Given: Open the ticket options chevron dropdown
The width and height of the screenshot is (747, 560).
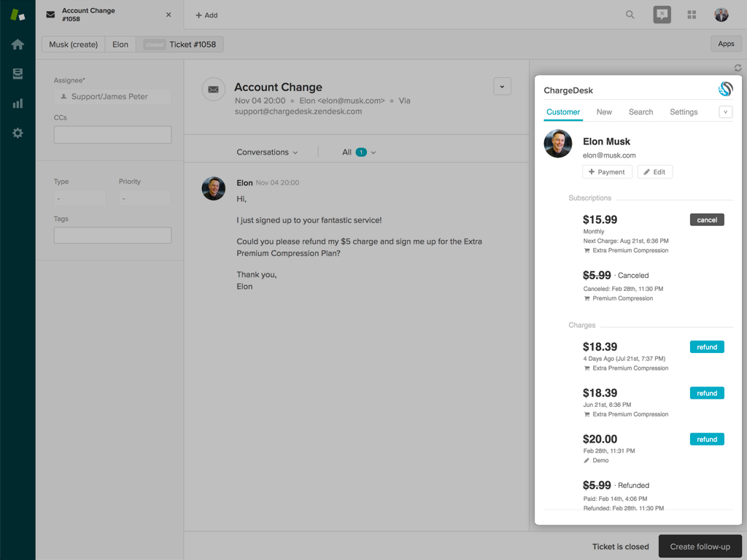Looking at the screenshot, I should click(x=502, y=86).
